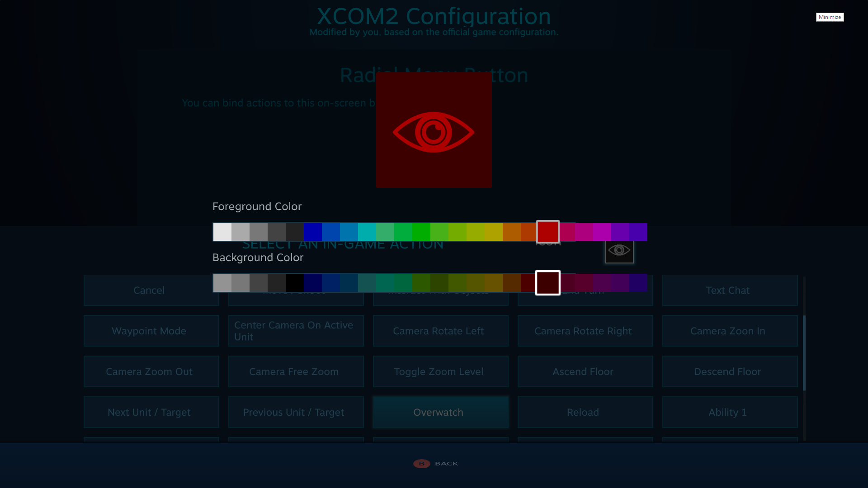
Task: Select the black background color swatch
Action: (x=295, y=282)
